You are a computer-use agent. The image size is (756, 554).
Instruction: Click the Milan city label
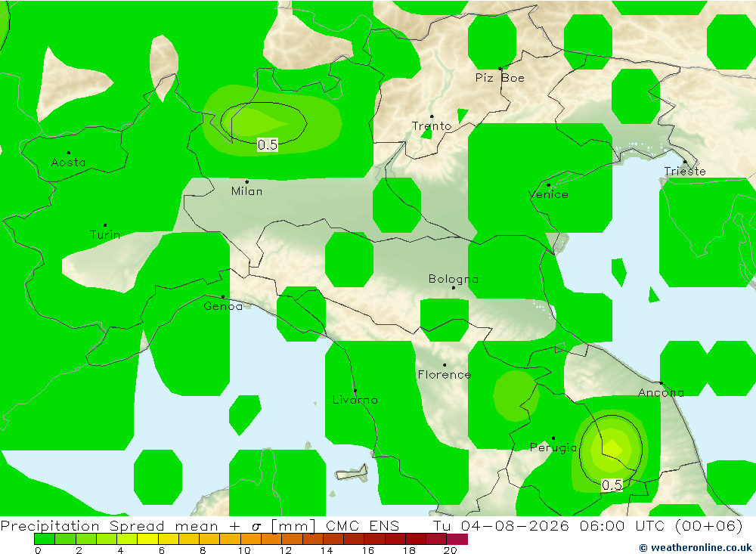tap(247, 191)
